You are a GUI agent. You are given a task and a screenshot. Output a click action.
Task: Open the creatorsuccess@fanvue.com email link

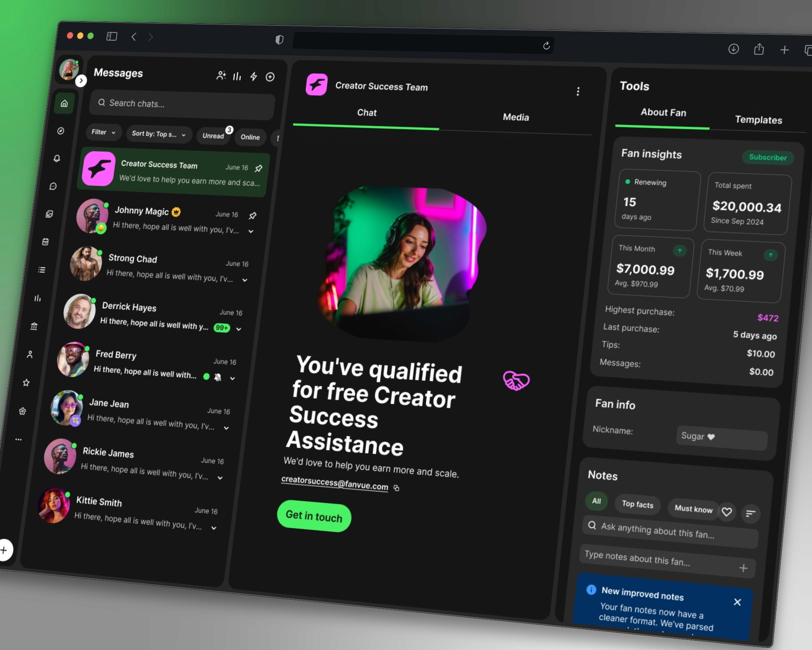click(x=334, y=482)
